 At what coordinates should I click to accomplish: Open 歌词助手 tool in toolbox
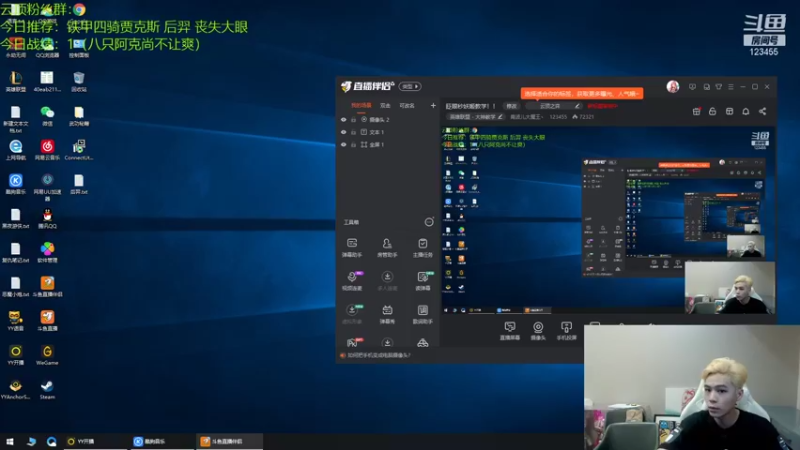[422, 314]
